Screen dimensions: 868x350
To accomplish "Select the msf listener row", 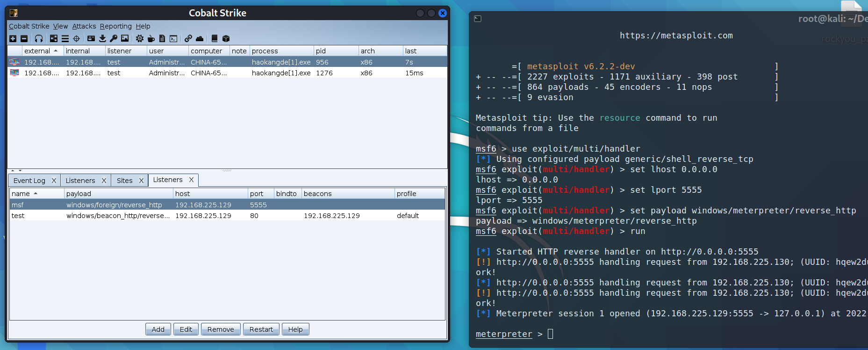I will click(x=227, y=205).
